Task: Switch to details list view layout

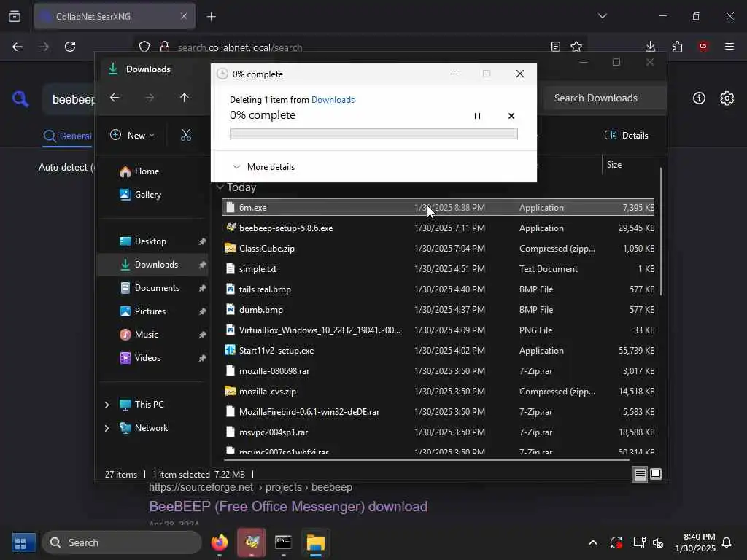Action: click(x=640, y=474)
